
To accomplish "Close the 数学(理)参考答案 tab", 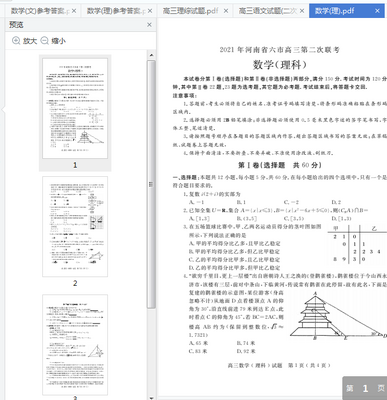I will tap(150, 11).
